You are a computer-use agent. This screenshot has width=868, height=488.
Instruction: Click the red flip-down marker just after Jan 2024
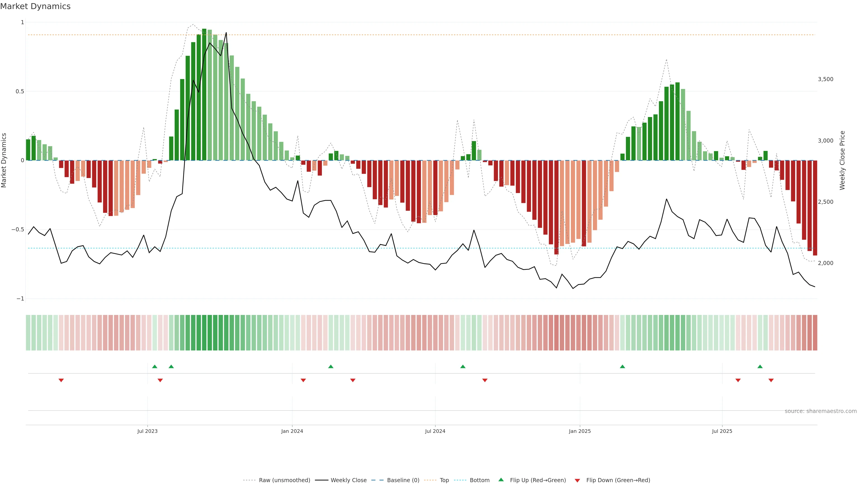(303, 380)
